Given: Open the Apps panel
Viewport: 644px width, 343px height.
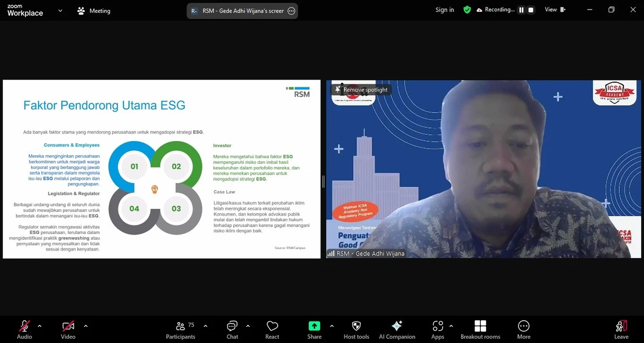Looking at the screenshot, I should point(438,329).
